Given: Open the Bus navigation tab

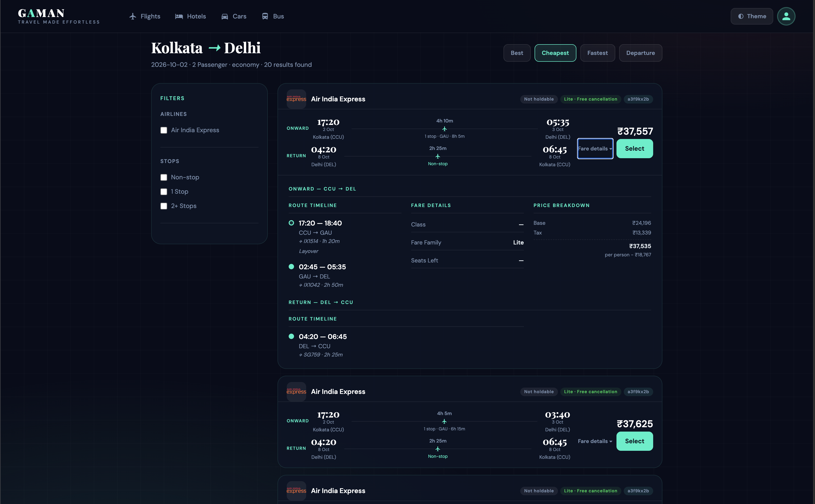Looking at the screenshot, I should point(273,16).
